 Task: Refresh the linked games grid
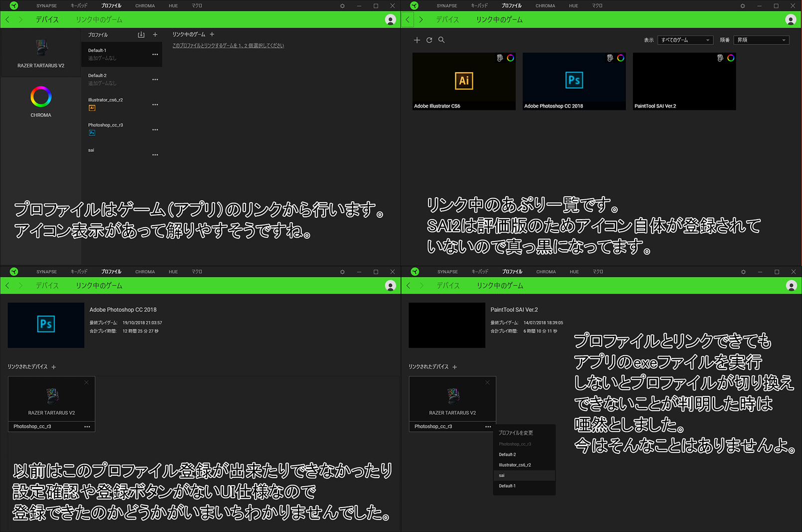coord(429,40)
